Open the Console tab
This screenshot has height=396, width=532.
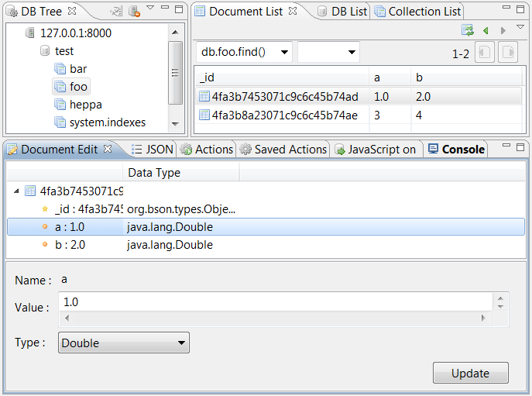(x=456, y=150)
